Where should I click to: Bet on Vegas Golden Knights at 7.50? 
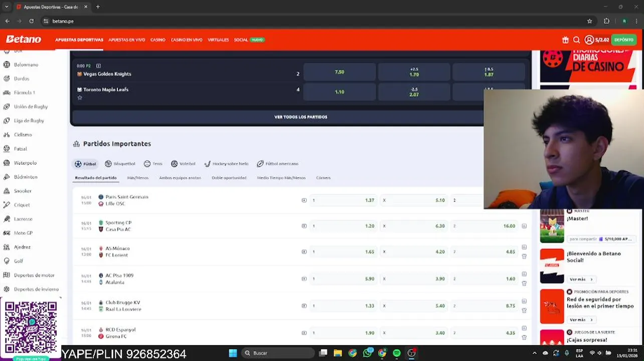click(x=340, y=72)
